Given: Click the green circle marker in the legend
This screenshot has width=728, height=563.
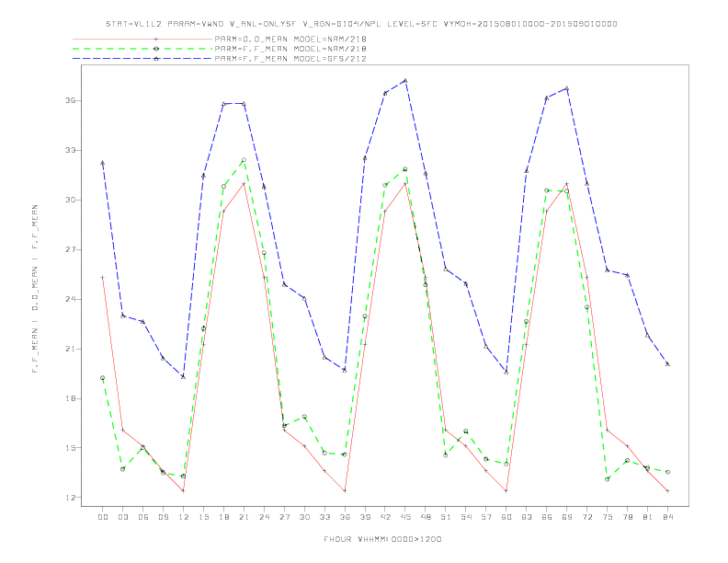Looking at the screenshot, I should click(x=156, y=49).
